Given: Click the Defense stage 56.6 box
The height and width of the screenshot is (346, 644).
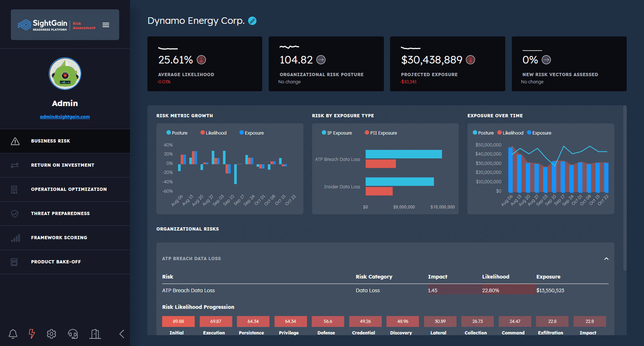Looking at the screenshot, I should tap(328, 321).
